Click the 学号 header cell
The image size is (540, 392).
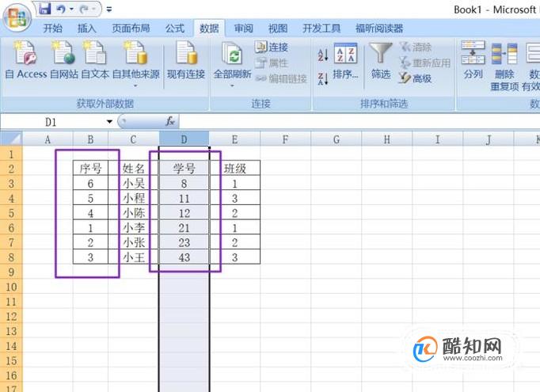184,169
